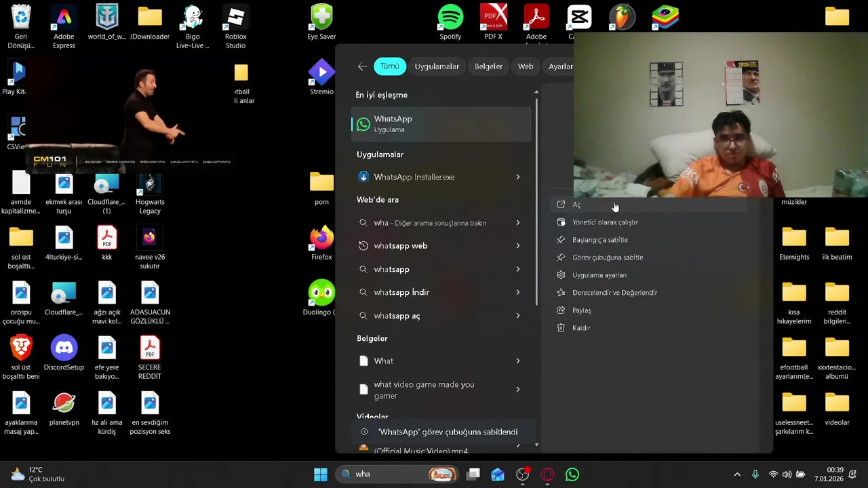Open the SECERE REDDİT PDF file
Screen dimensions: 868x488
(x=150, y=358)
